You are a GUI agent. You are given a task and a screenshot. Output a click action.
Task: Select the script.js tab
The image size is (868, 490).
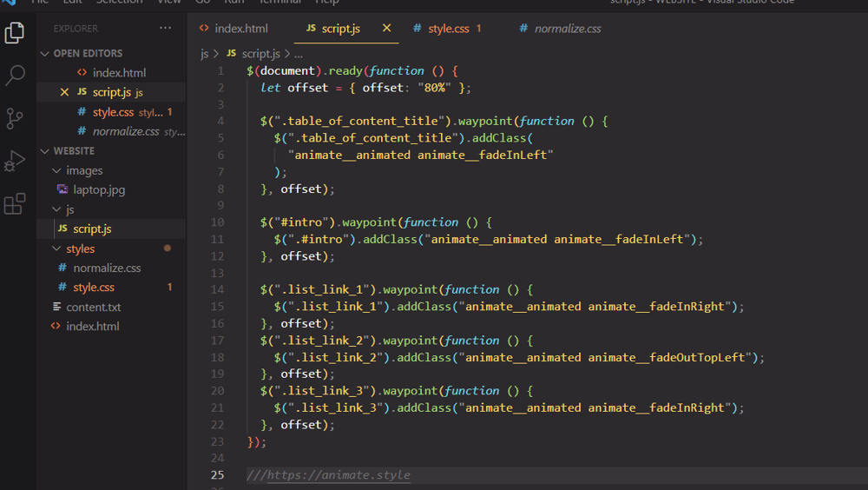pyautogui.click(x=340, y=29)
